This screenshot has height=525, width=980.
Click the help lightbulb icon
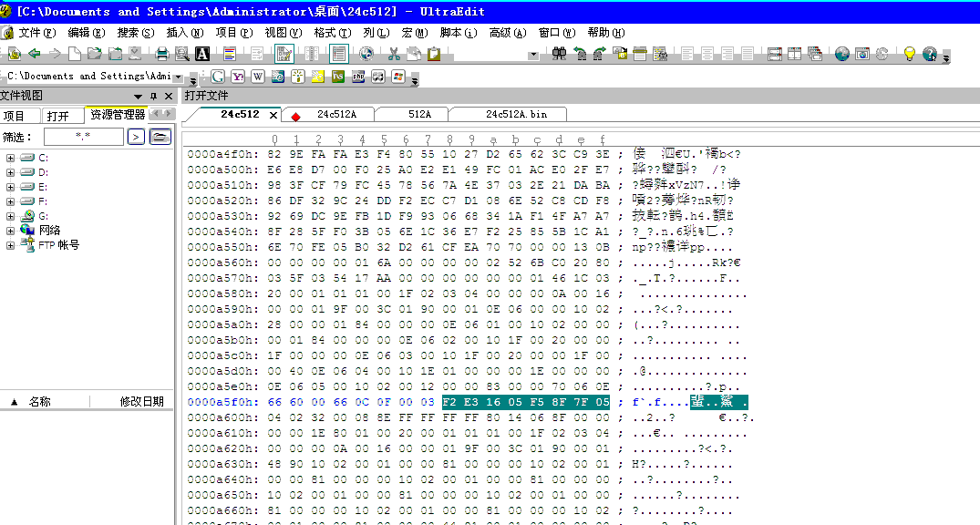(x=909, y=54)
